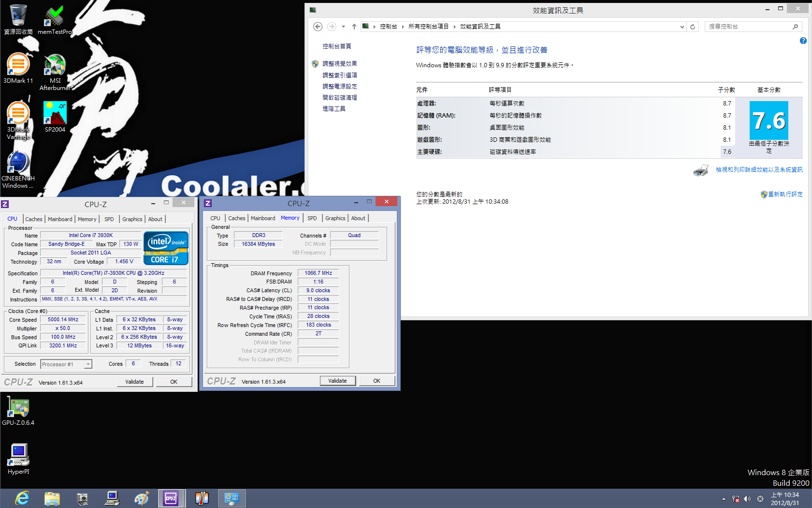
Task: Click 重新執行評定 to re-run assessment
Action: click(x=785, y=194)
